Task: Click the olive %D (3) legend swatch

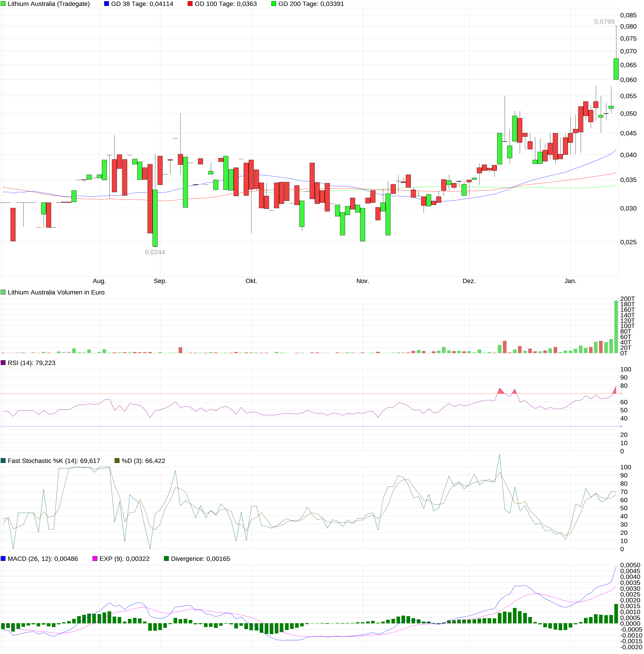Action: click(x=117, y=461)
